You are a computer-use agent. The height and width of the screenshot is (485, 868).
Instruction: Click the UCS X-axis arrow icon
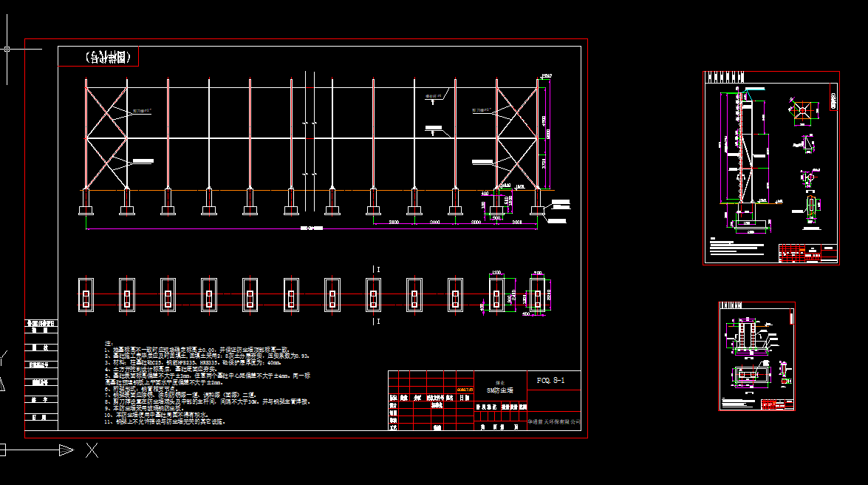coord(66,450)
